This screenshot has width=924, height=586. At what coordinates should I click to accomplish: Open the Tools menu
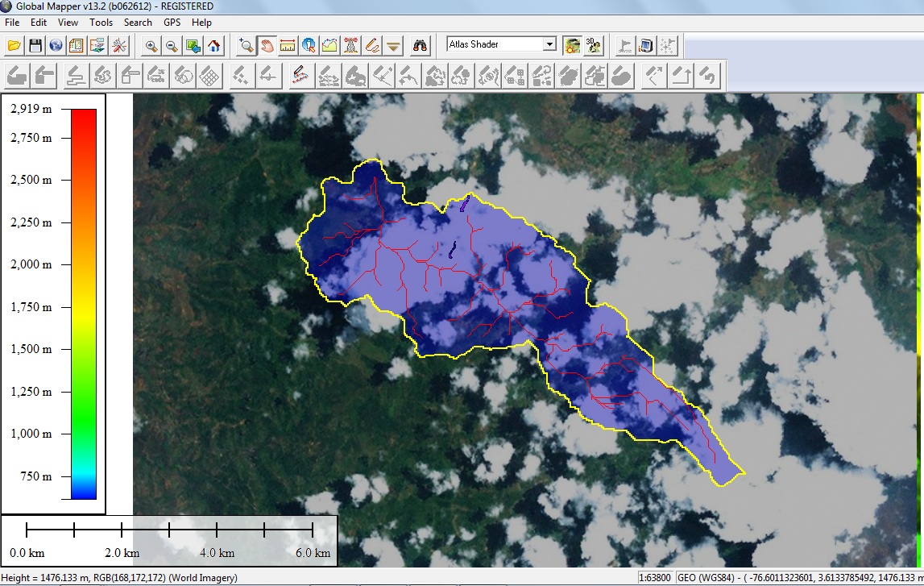(100, 23)
